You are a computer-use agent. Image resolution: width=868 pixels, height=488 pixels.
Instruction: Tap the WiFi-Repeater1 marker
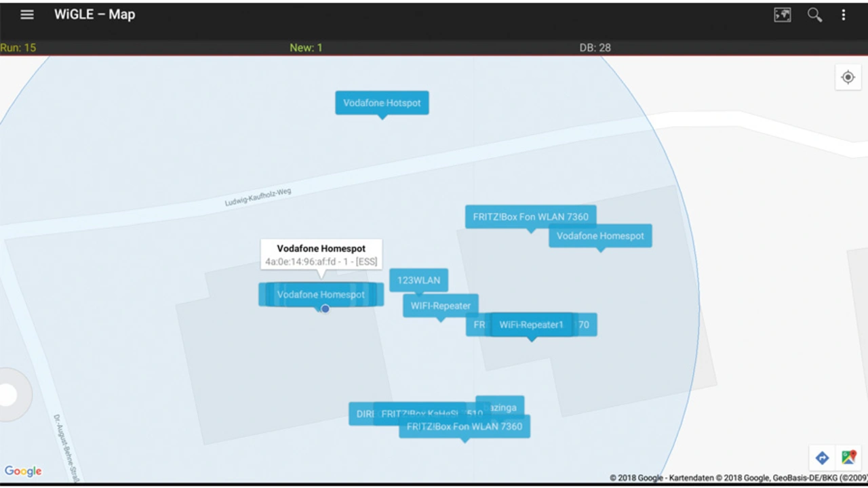pyautogui.click(x=531, y=325)
